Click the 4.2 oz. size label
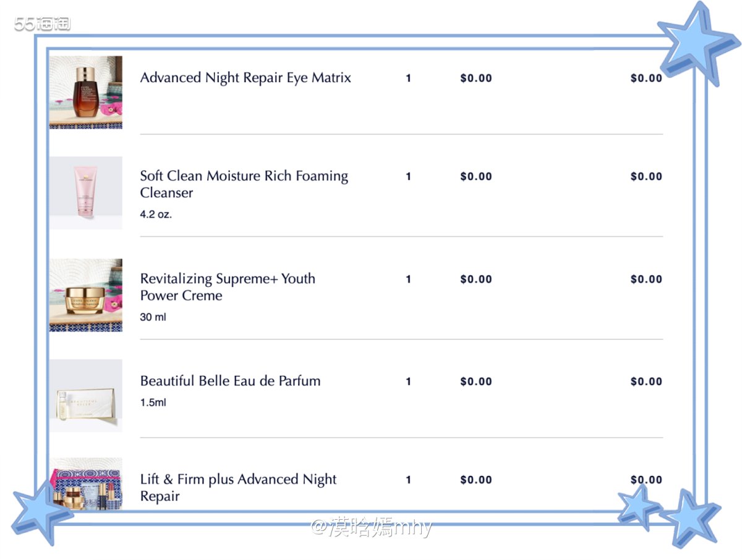Viewport: 742px width, 560px height. point(156,215)
